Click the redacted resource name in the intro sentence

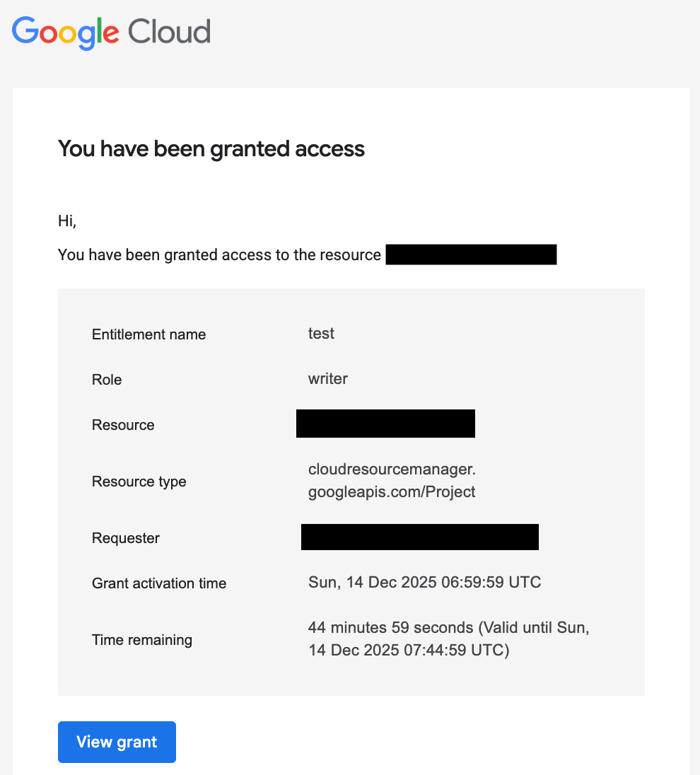tap(471, 255)
